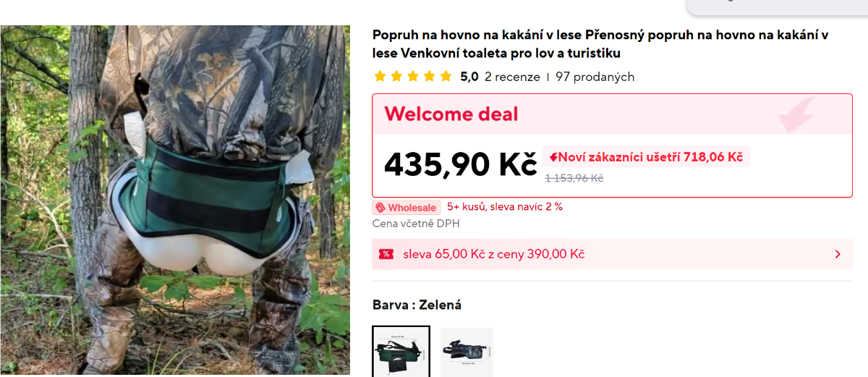
Task: Open the main product photo
Action: point(175,200)
